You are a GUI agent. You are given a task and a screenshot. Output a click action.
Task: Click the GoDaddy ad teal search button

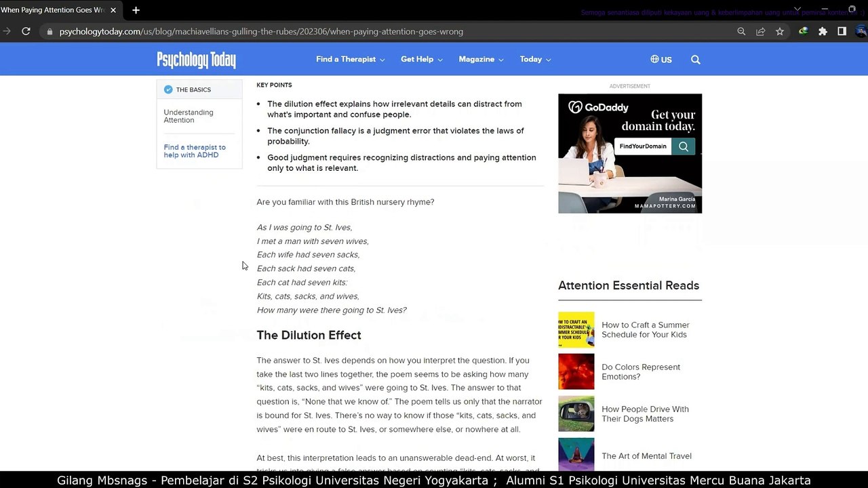[683, 146]
